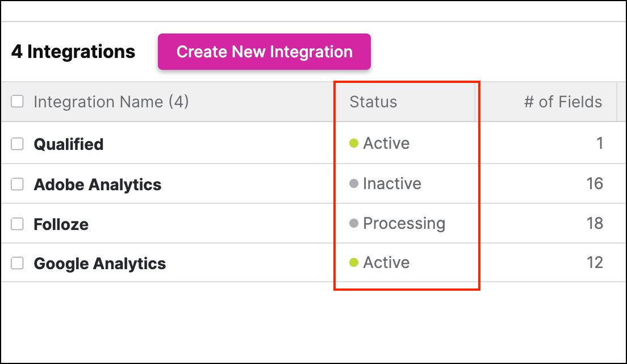This screenshot has height=364, width=627.
Task: Click the green Active dot for Google Analytics
Action: (353, 263)
